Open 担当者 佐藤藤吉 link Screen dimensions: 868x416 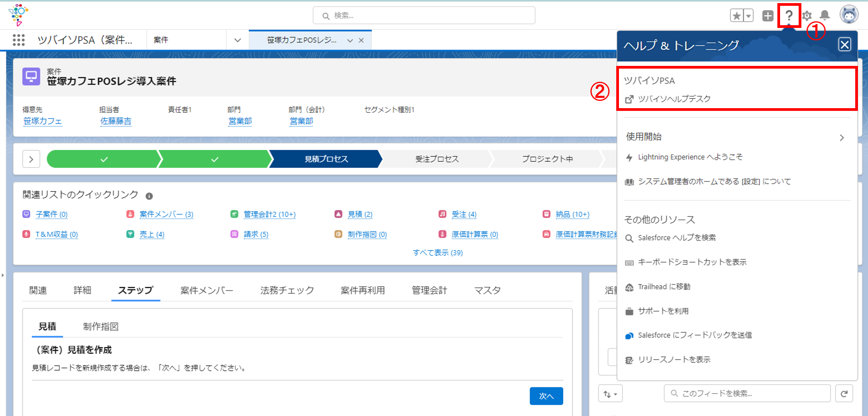pyautogui.click(x=115, y=121)
